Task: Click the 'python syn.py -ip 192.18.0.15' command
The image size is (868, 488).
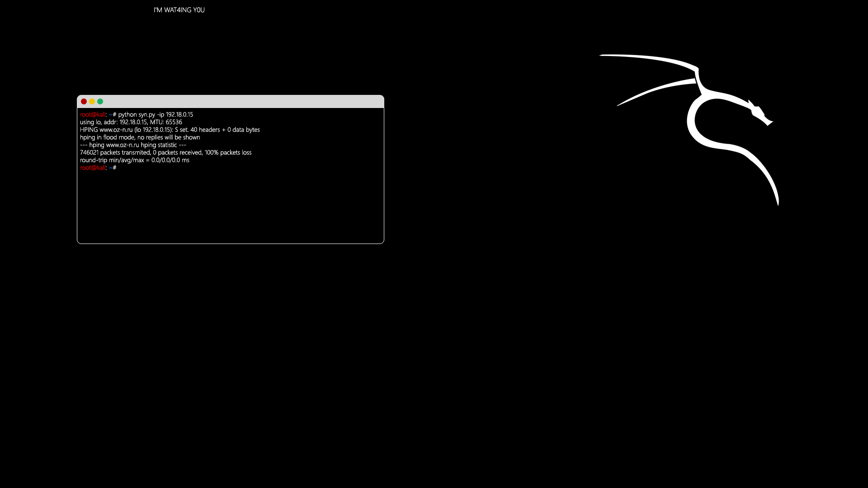Action: coord(156,115)
